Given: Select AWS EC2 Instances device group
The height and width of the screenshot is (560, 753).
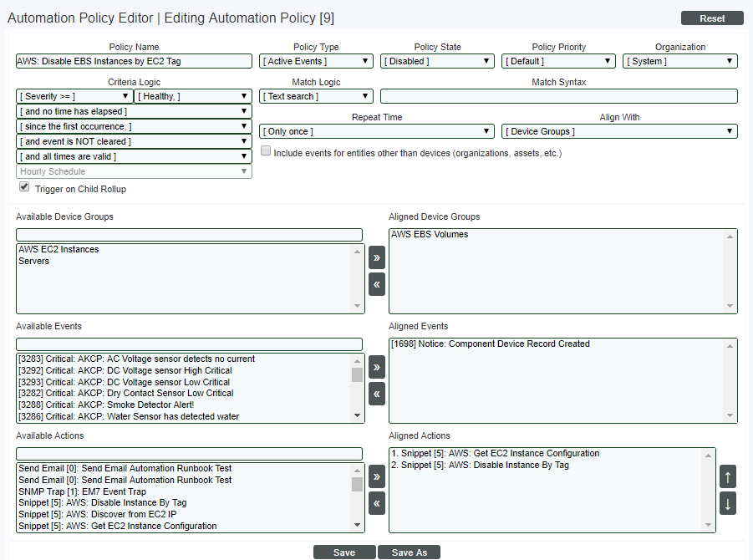Looking at the screenshot, I should 59,250.
